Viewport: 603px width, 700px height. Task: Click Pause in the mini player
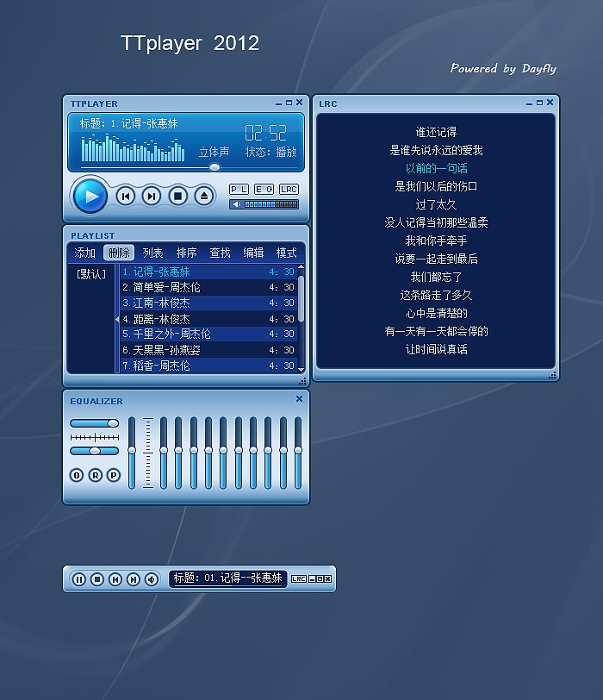[79, 579]
